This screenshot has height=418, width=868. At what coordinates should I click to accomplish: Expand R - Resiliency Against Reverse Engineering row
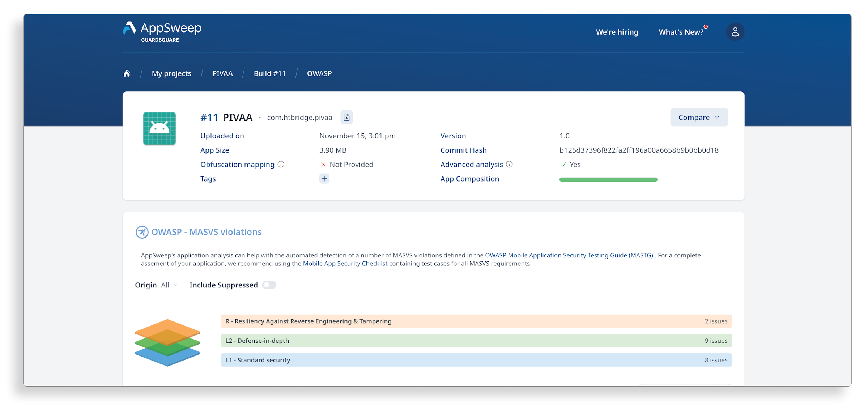pyautogui.click(x=476, y=321)
